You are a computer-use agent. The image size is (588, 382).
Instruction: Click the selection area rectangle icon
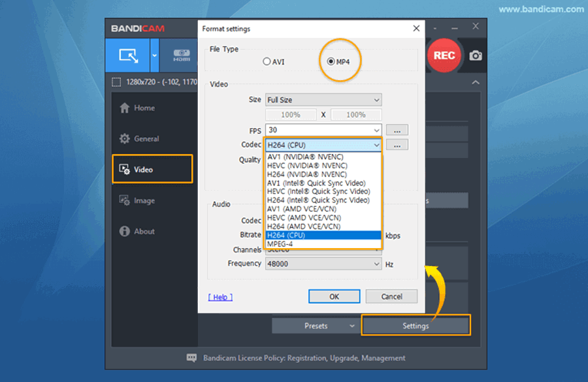[x=117, y=82]
